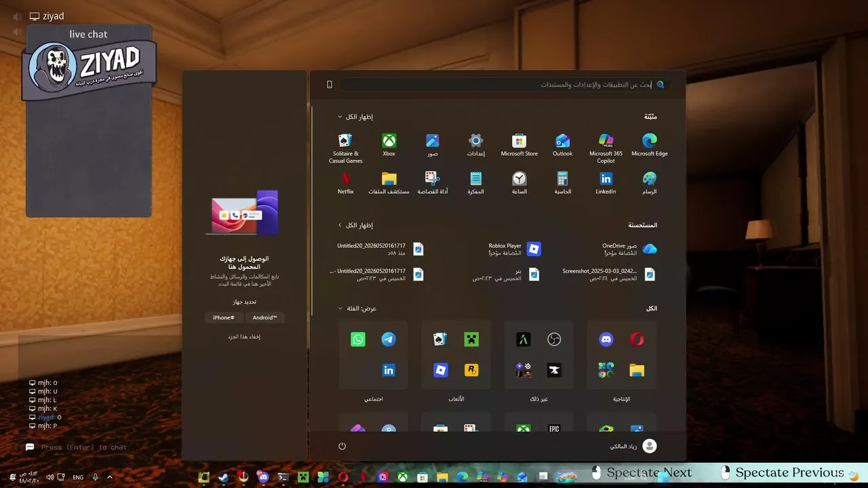
Task: Click the Press [Enter] to chat field
Action: point(84,447)
